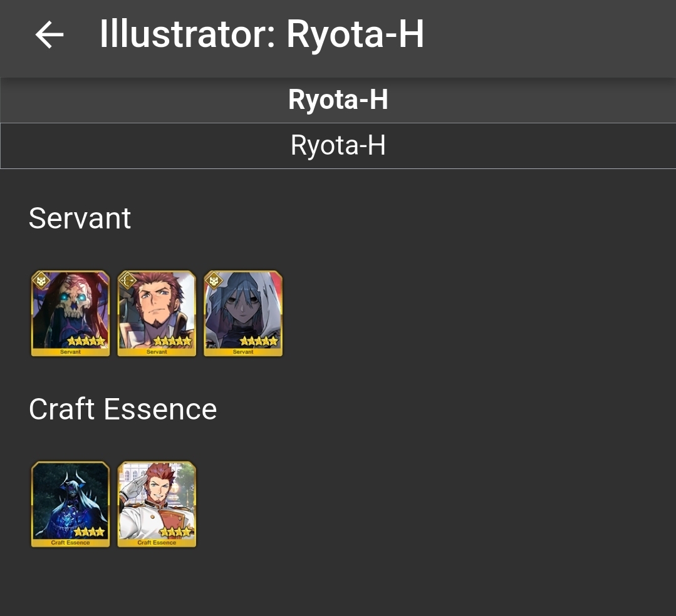The image size is (676, 616).
Task: Click class icon on hooded servant card
Action: pyautogui.click(x=214, y=281)
